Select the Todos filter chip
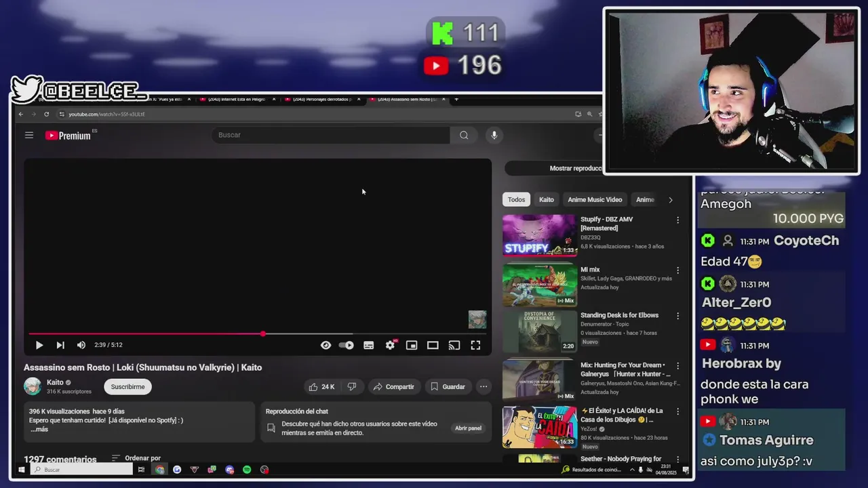The image size is (868, 488). pyautogui.click(x=517, y=199)
